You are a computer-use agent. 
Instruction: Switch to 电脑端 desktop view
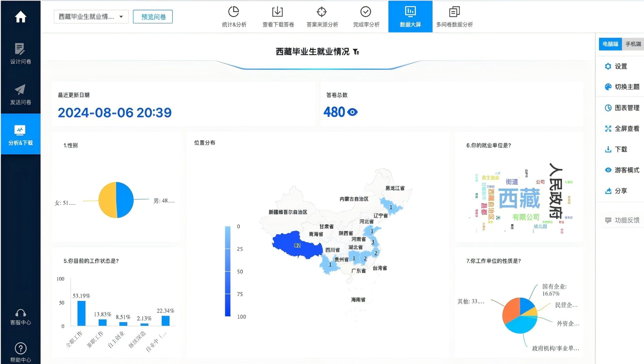click(x=610, y=44)
